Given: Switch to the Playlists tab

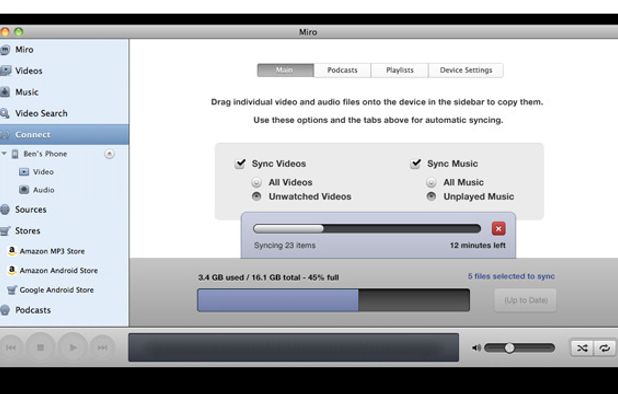Looking at the screenshot, I should click(400, 70).
